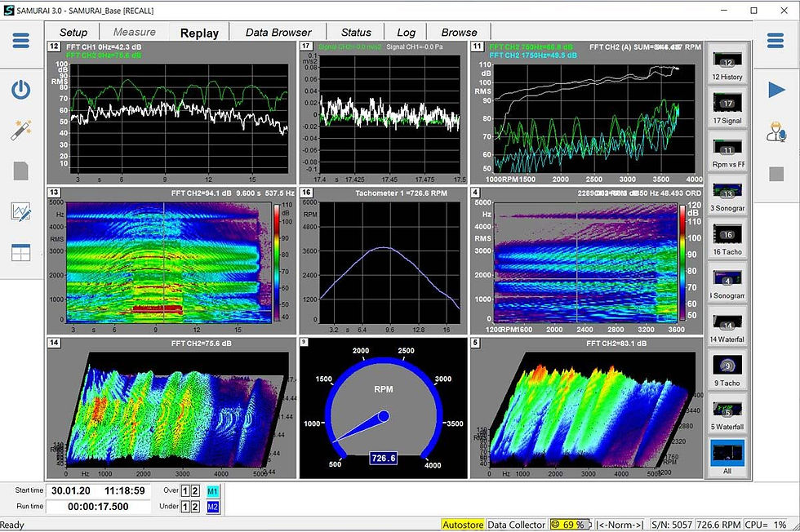Click the power icon in the left sidebar

pyautogui.click(x=22, y=90)
